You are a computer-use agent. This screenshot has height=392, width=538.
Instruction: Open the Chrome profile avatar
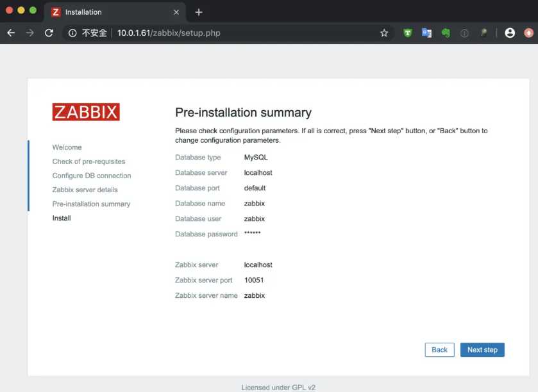tap(510, 33)
